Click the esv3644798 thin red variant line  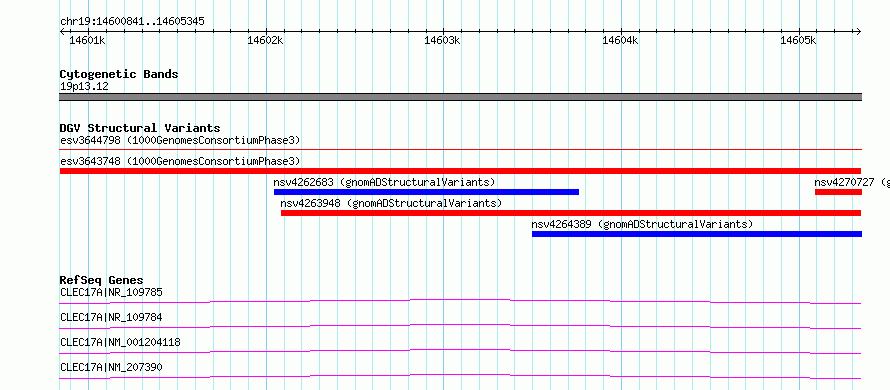(x=461, y=150)
